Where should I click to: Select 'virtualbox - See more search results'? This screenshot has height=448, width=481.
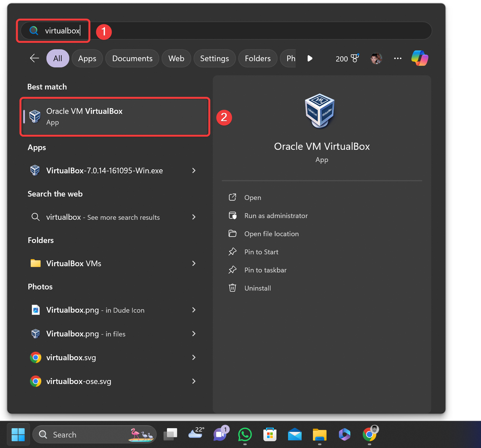pos(103,217)
